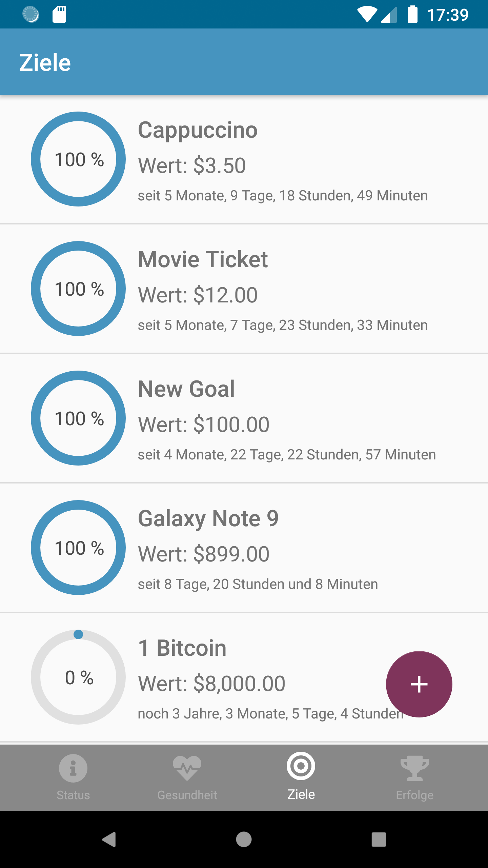Tap the Wert: $899.00 value text
Viewport: 488px width, 868px height.
[204, 554]
